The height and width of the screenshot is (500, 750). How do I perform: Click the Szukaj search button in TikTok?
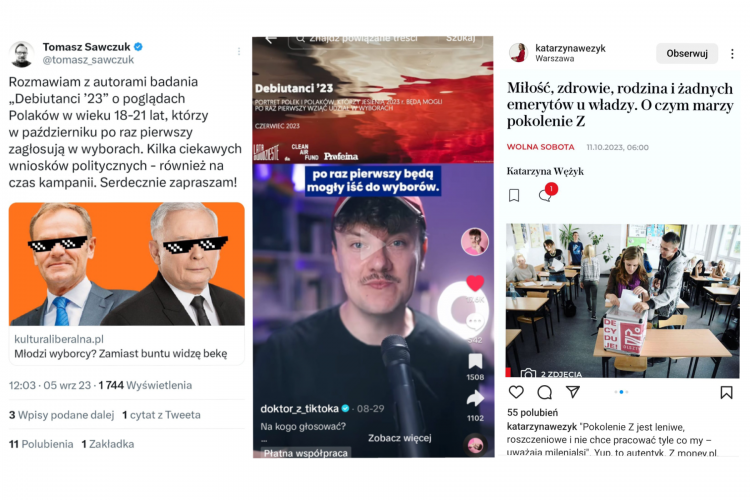(461, 38)
